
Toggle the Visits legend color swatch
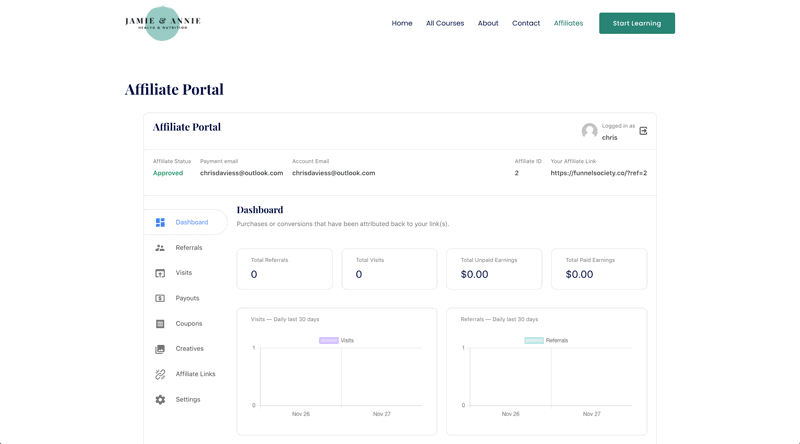point(329,340)
